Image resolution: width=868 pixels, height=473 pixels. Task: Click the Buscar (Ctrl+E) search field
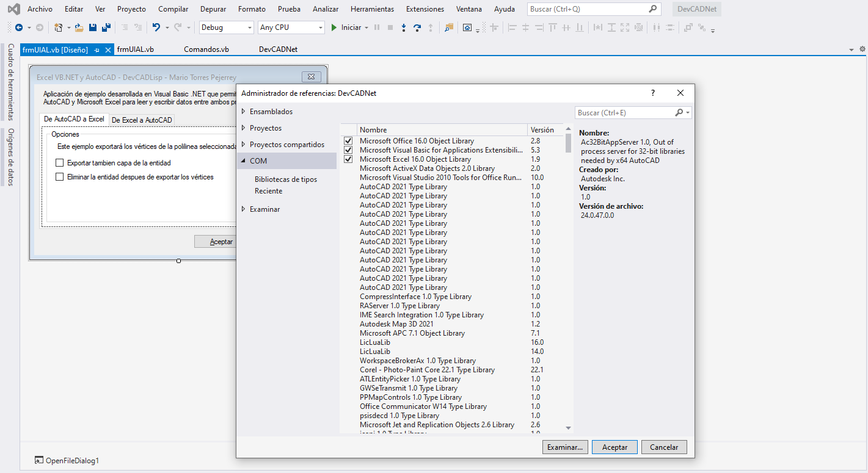pos(623,112)
